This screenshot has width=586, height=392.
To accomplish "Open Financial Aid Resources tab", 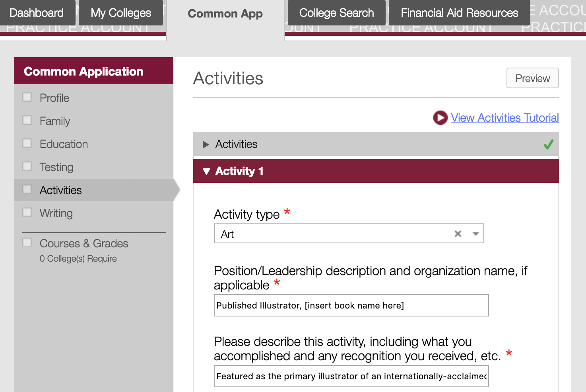I will pos(459,13).
